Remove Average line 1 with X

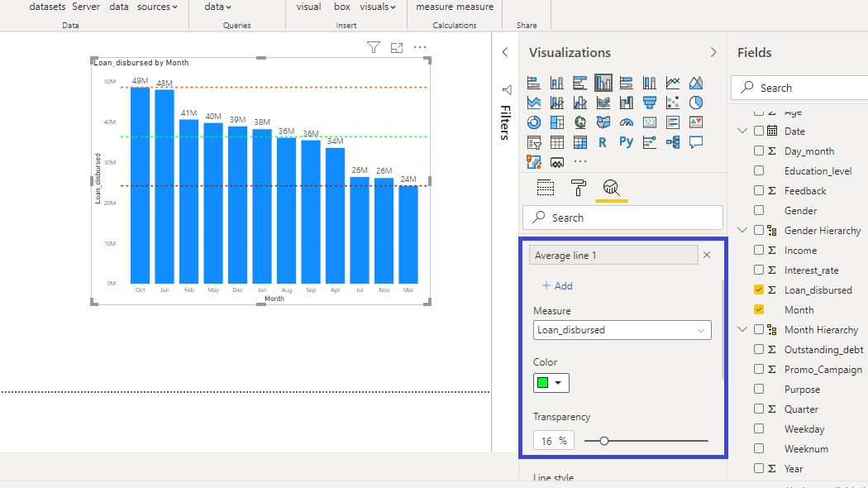point(707,256)
